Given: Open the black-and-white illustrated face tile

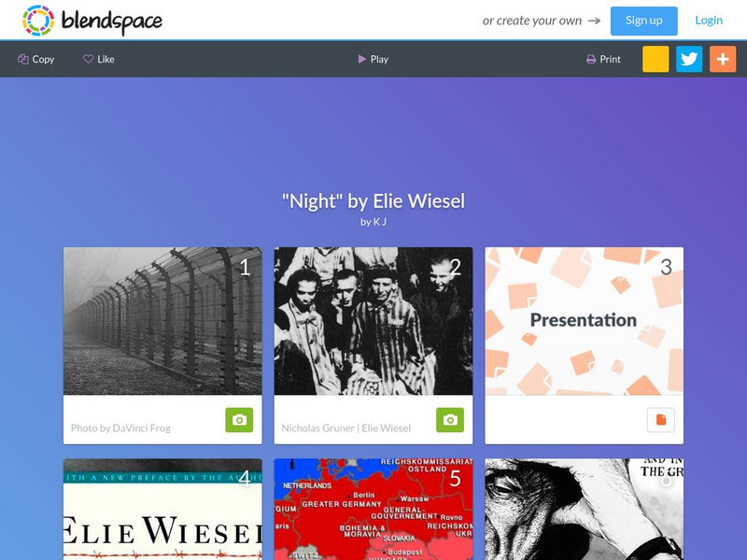Looking at the screenshot, I should 585,509.
